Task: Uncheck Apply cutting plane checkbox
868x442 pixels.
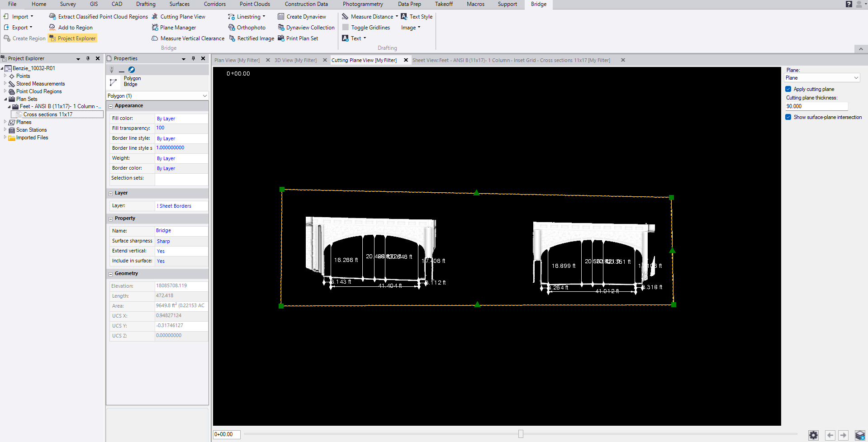Action: 788,89
